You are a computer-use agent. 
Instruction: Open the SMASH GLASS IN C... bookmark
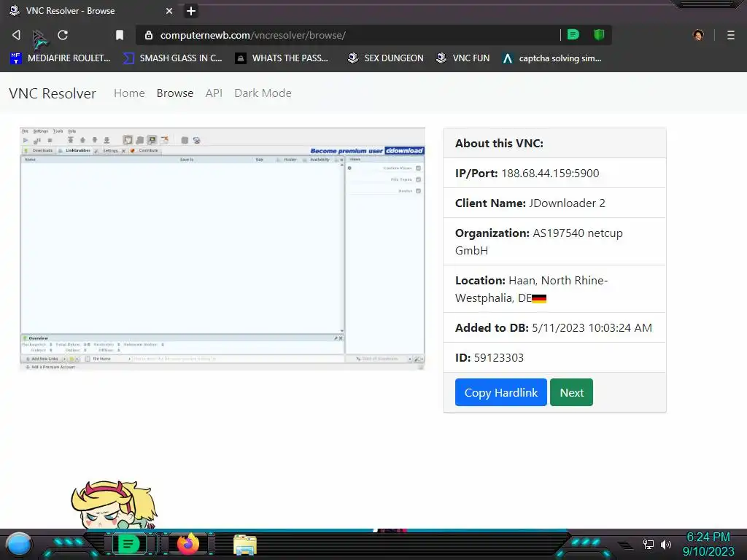[173, 58]
